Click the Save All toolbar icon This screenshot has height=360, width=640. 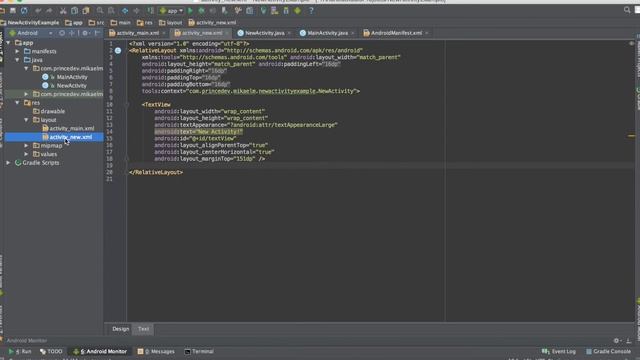pyautogui.click(x=13, y=11)
